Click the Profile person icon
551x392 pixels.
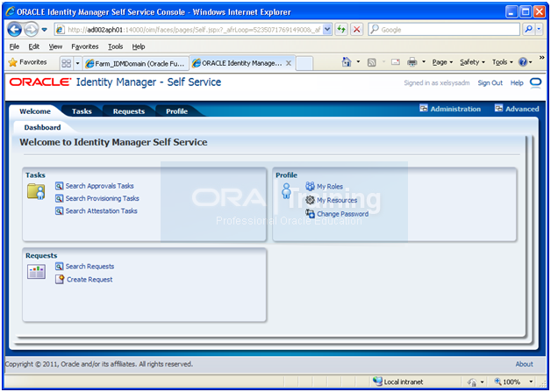[286, 191]
